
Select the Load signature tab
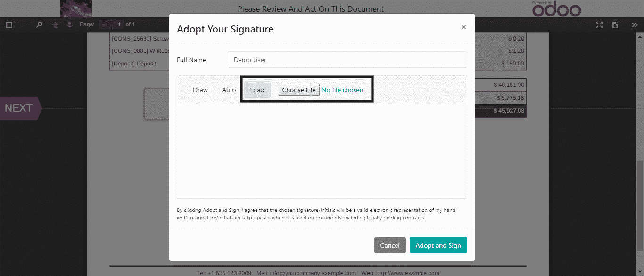pyautogui.click(x=257, y=90)
